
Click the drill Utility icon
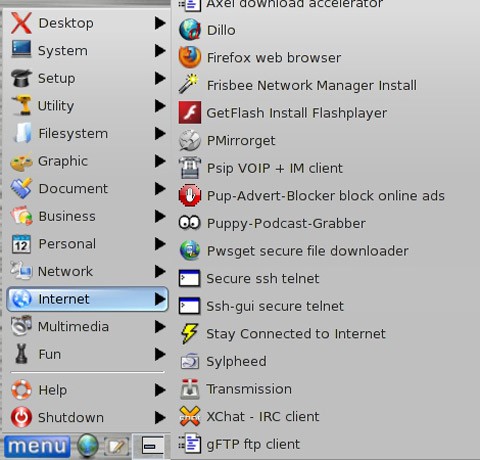(x=21, y=105)
